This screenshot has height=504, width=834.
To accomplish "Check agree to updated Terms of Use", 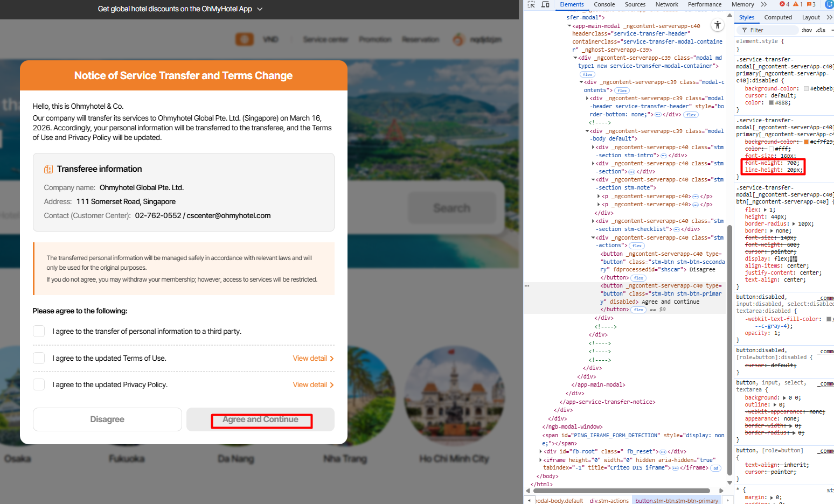I will click(39, 358).
